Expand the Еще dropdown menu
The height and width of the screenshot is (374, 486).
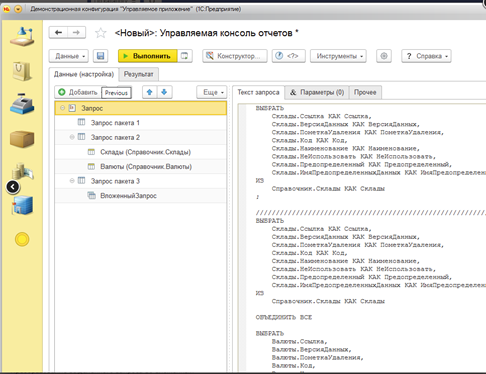(x=212, y=92)
